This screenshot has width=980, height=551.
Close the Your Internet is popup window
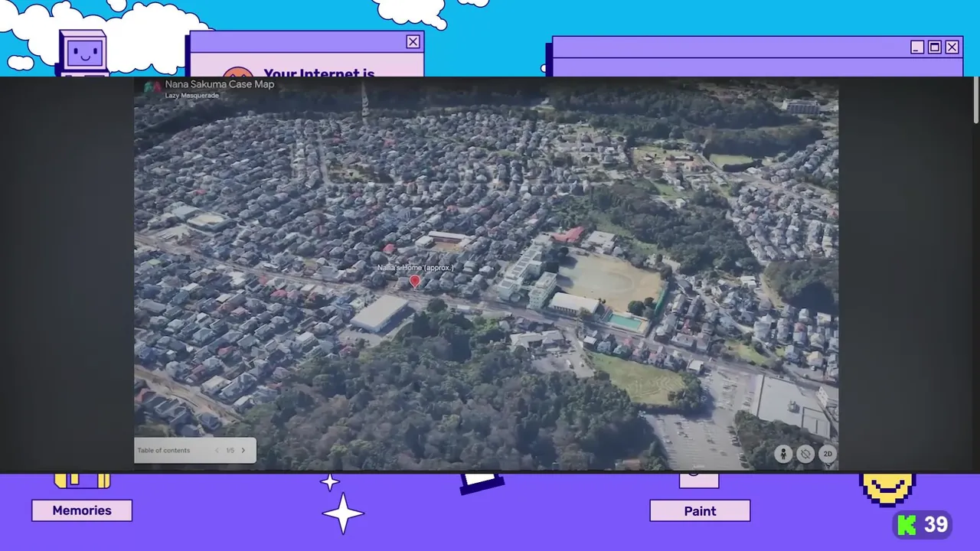coord(413,42)
